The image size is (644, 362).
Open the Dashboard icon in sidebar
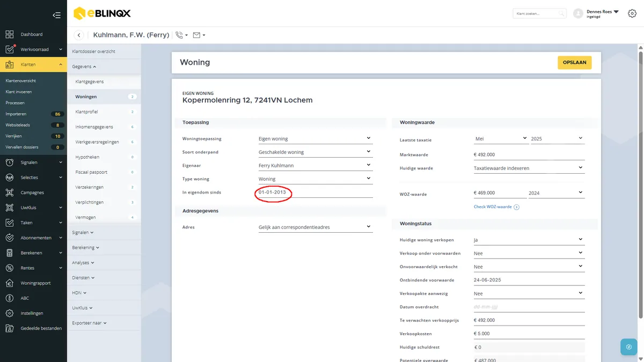[10, 34]
